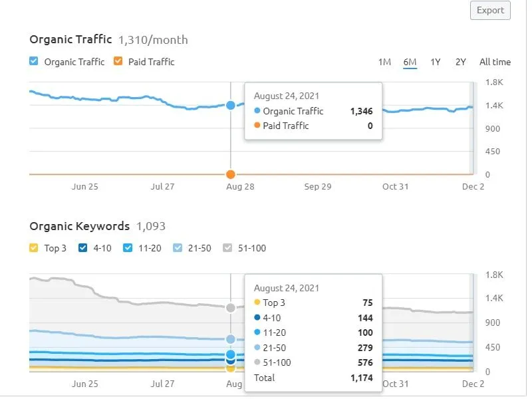The height and width of the screenshot is (399, 532).
Task: Click the orange Paid Traffic data point
Action: pyautogui.click(x=231, y=174)
